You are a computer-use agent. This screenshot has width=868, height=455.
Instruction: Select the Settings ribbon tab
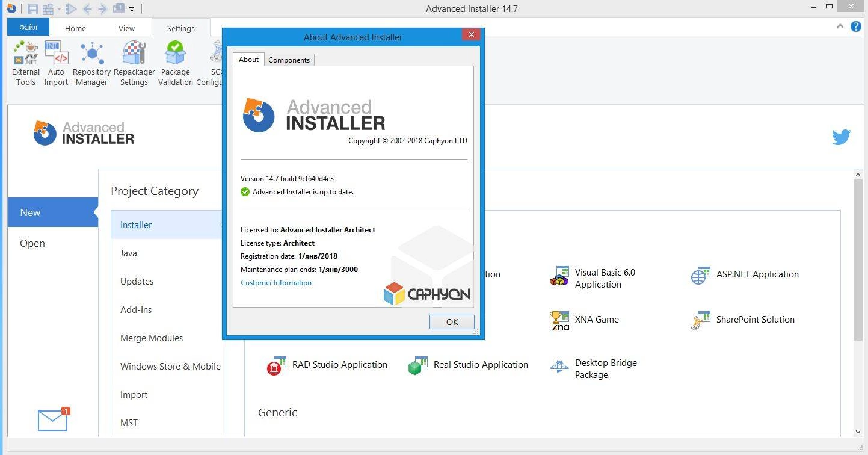[180, 28]
